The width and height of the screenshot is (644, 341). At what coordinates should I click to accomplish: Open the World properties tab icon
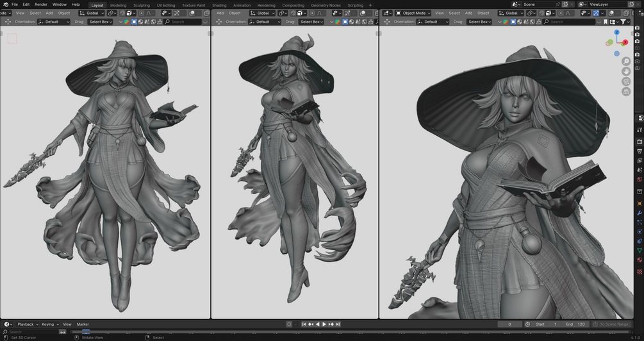click(640, 179)
